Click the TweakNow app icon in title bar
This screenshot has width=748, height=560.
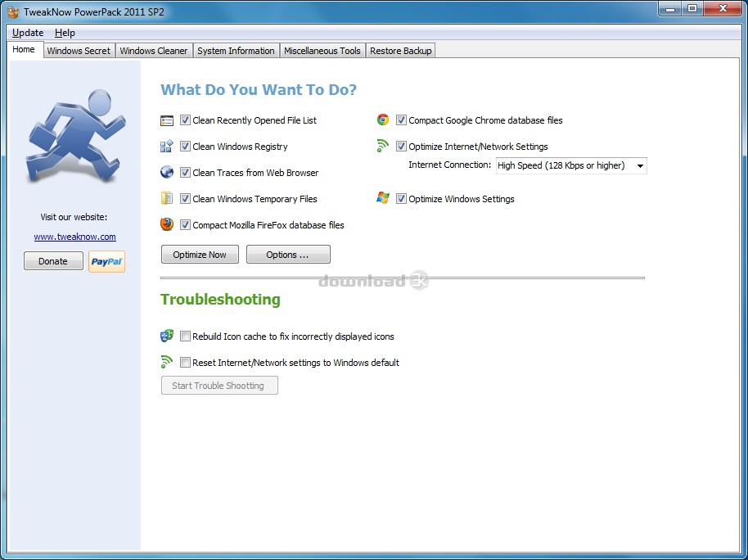point(13,12)
